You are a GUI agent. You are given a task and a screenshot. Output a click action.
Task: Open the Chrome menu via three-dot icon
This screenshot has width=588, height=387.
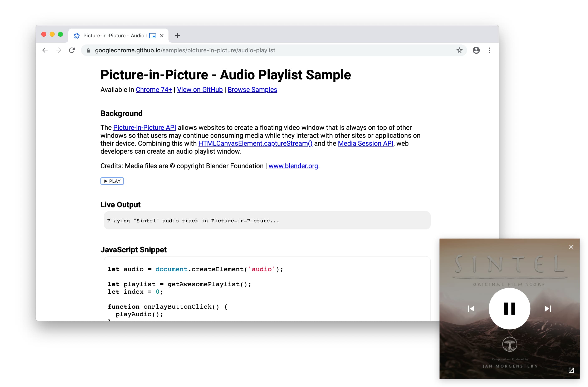click(x=490, y=50)
